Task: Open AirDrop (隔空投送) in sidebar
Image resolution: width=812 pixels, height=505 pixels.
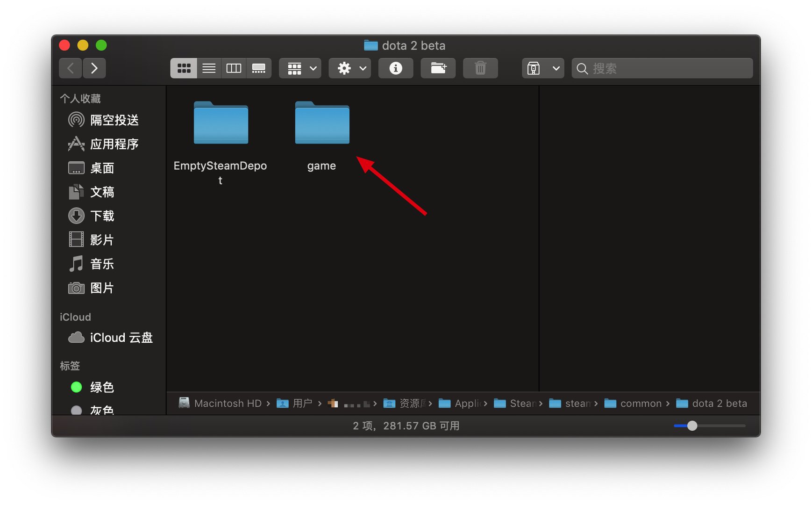Action: point(114,120)
